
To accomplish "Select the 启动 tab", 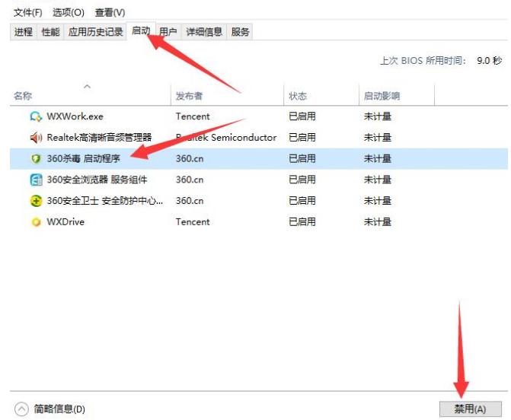I will tap(141, 31).
